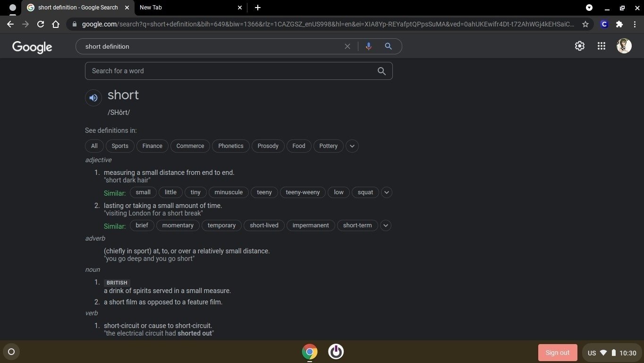This screenshot has height=363, width=644.
Task: Click the Sign out button
Action: 557,353
